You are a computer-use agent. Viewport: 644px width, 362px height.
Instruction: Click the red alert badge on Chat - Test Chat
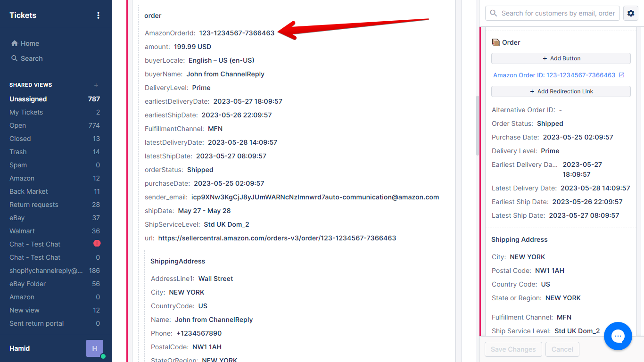pos(97,244)
